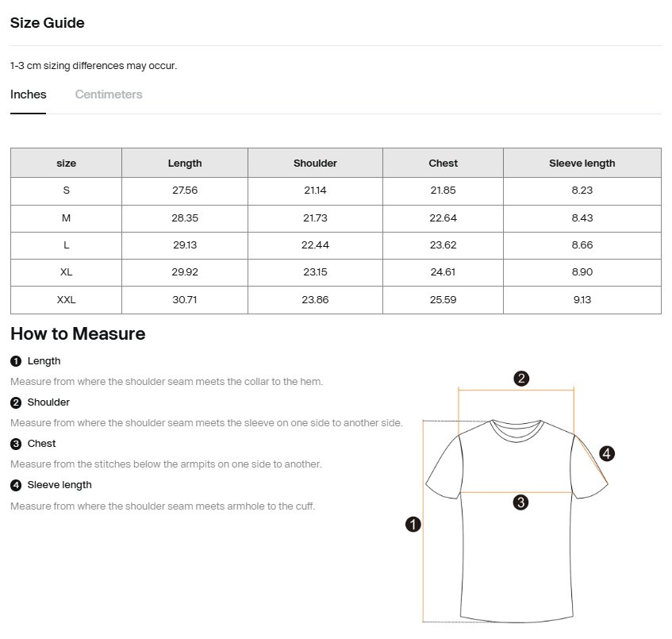The image size is (672, 639).
Task: Click the bullet 4 icon beside Sleeve length
Action: (16, 485)
